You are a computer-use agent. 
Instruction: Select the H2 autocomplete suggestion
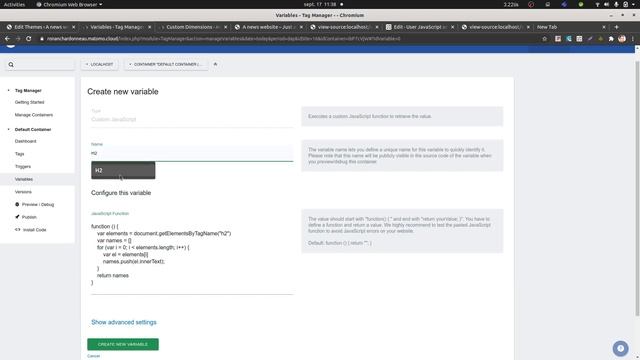coord(123,170)
